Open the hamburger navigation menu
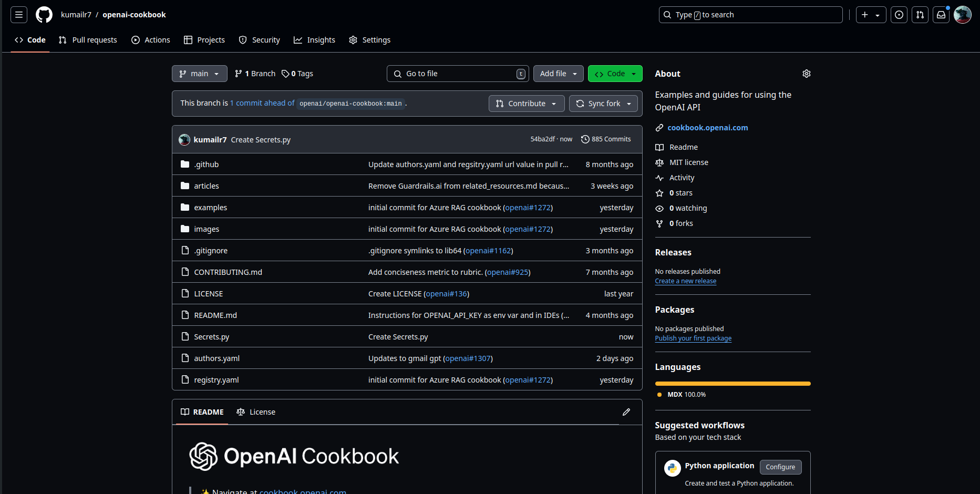This screenshot has width=980, height=494. (x=19, y=15)
